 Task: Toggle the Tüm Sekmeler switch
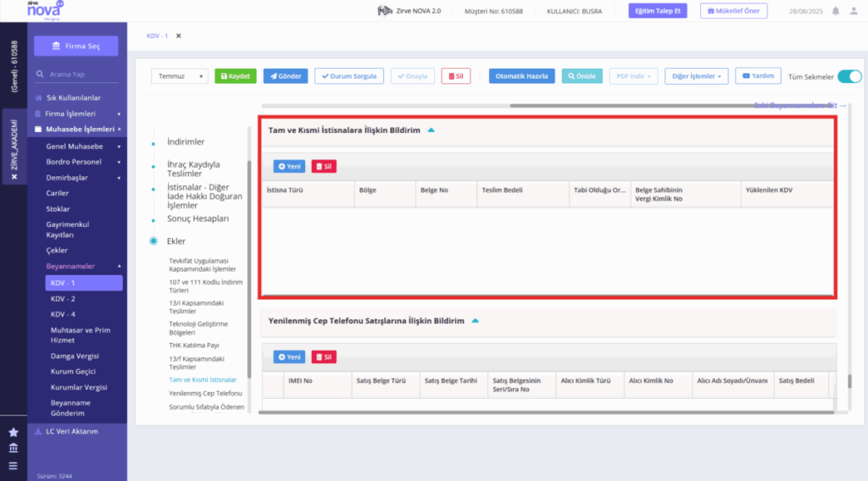[849, 77]
